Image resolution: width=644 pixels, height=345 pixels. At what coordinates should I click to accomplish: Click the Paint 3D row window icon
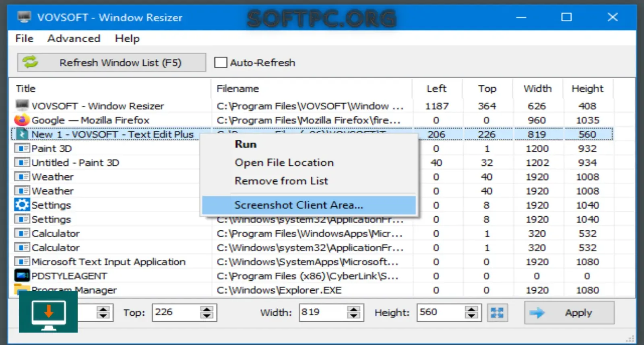[x=22, y=148]
